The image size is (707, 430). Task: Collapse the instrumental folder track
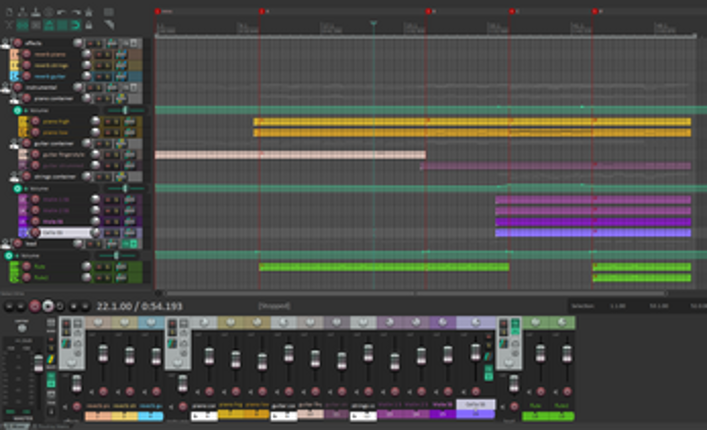click(5, 87)
